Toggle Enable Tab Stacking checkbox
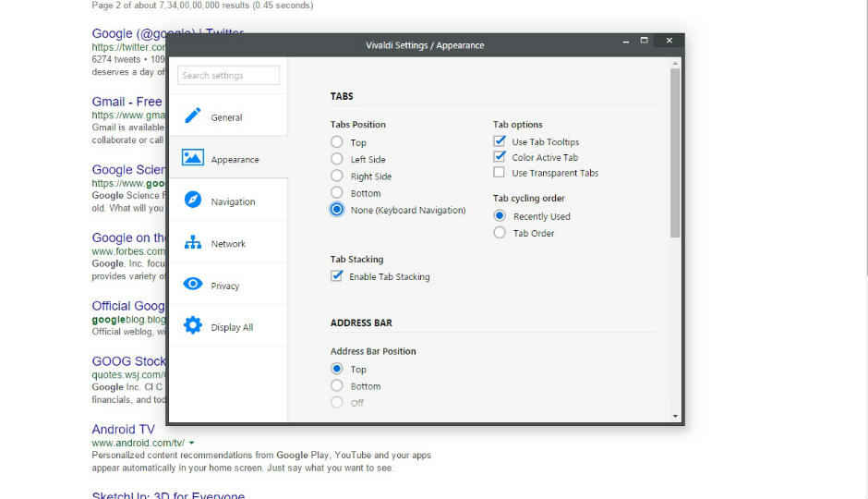This screenshot has width=868, height=499. point(336,275)
